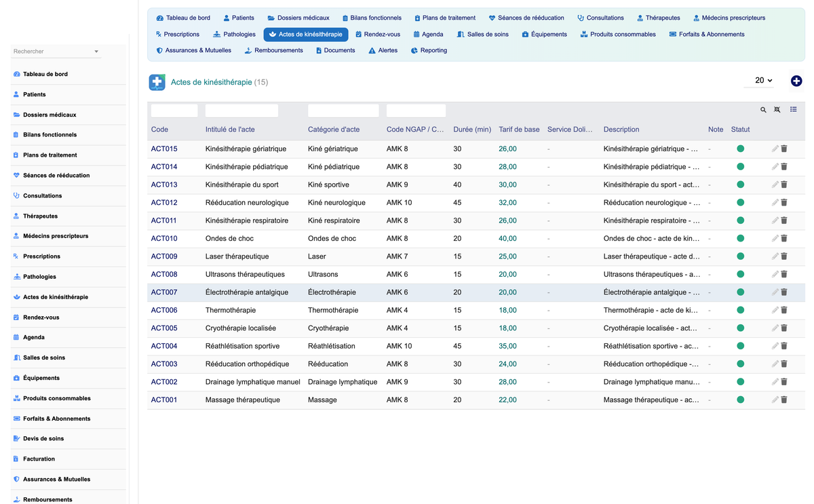Viewport: 814px width, 504px height.
Task: Open the ACT008 code link
Action: [164, 274]
